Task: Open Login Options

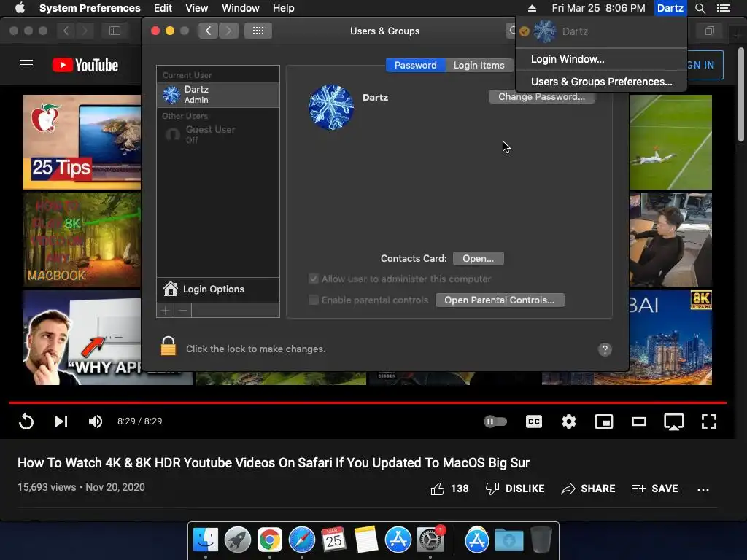Action: [218, 289]
